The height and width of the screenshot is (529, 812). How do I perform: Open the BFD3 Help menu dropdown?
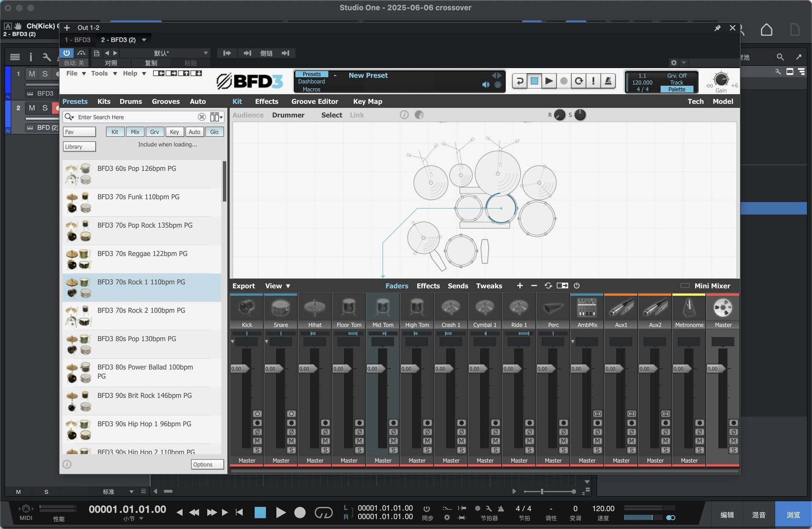pyautogui.click(x=134, y=73)
